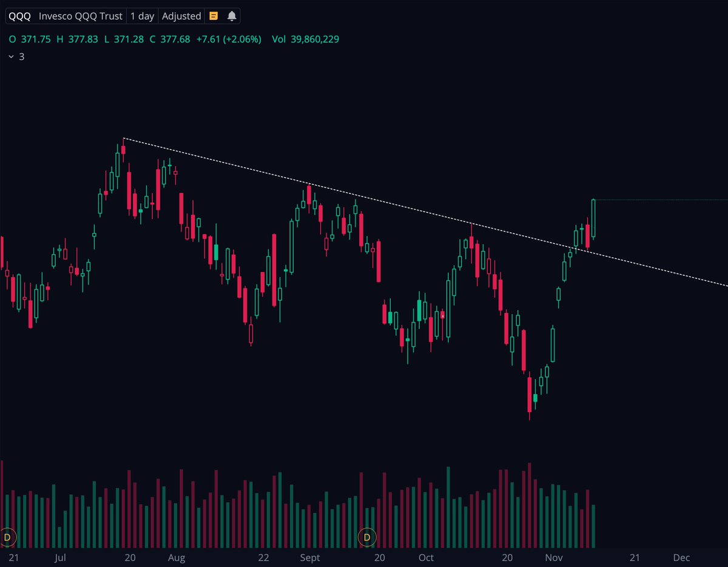Click the H 377.83 high value
Viewport: 728px width, 567px height.
(x=77, y=39)
